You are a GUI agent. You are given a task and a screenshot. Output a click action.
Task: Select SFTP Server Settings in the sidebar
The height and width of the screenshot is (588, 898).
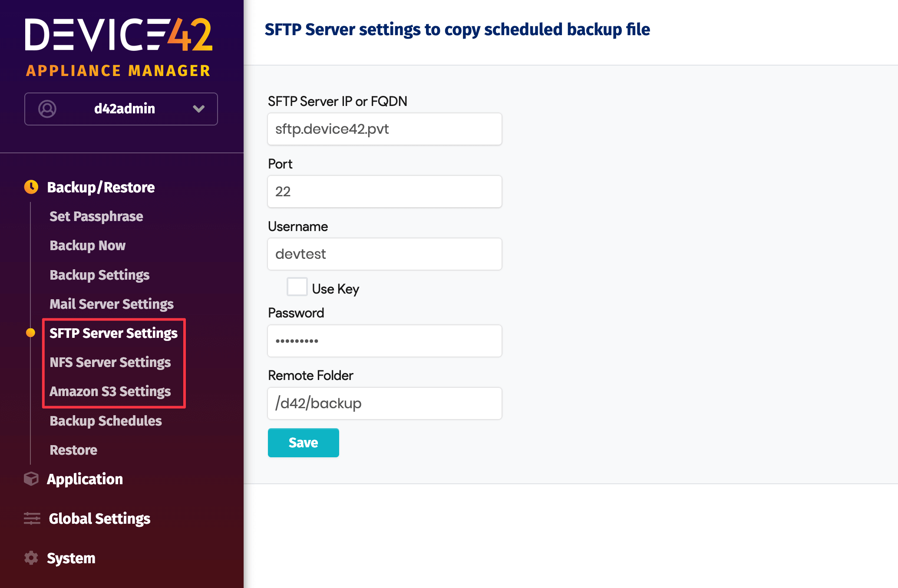point(113,333)
